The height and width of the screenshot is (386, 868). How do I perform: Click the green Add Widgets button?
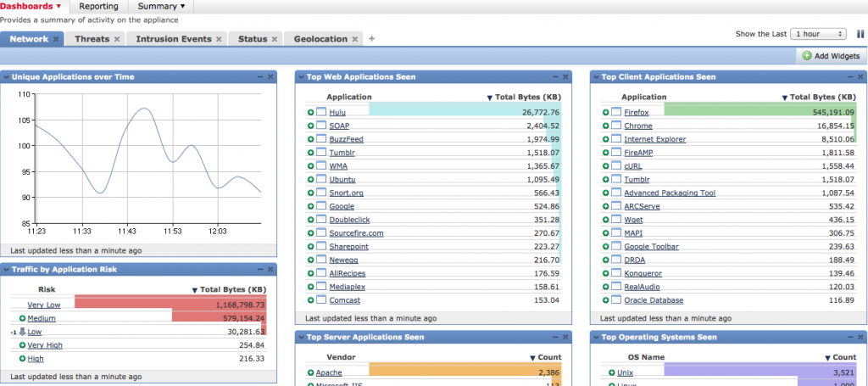pyautogui.click(x=830, y=56)
